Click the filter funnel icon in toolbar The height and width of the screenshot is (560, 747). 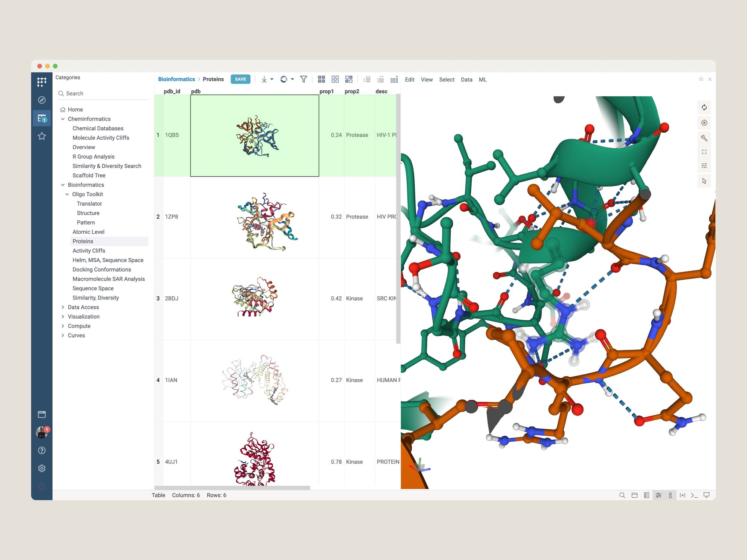pyautogui.click(x=303, y=79)
